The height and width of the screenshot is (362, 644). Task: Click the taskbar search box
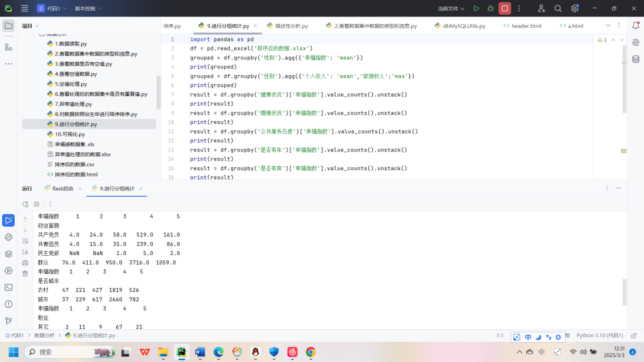[71, 352]
